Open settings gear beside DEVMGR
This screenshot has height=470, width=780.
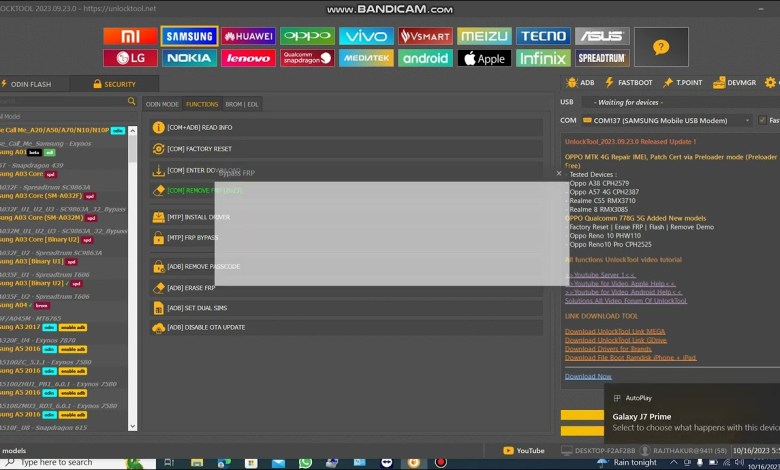[770, 83]
